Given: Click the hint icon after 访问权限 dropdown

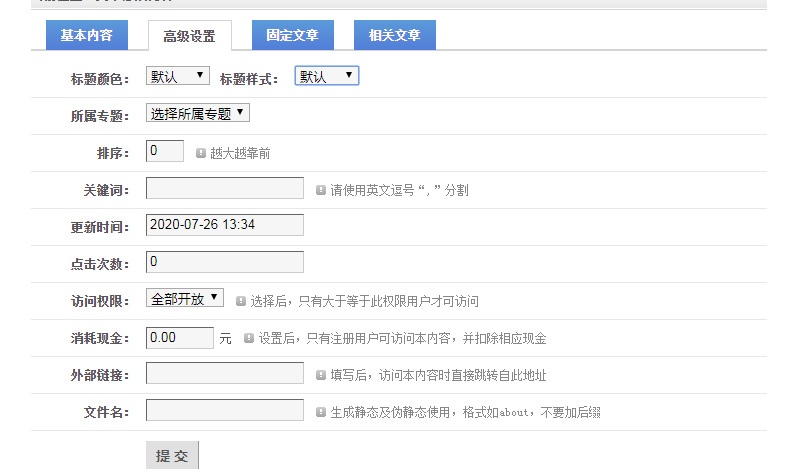Looking at the screenshot, I should pyautogui.click(x=241, y=300).
